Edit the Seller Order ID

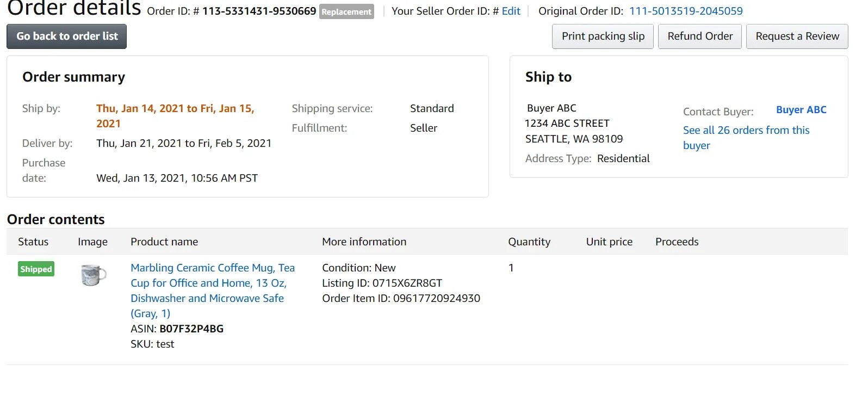click(511, 11)
